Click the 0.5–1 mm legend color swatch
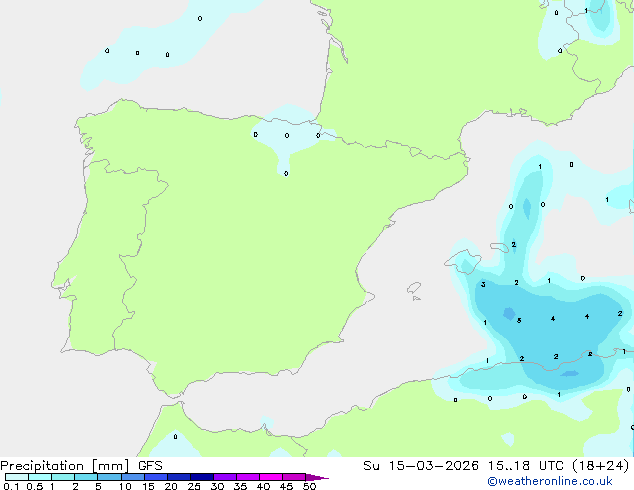The width and height of the screenshot is (634, 490). coord(40,477)
